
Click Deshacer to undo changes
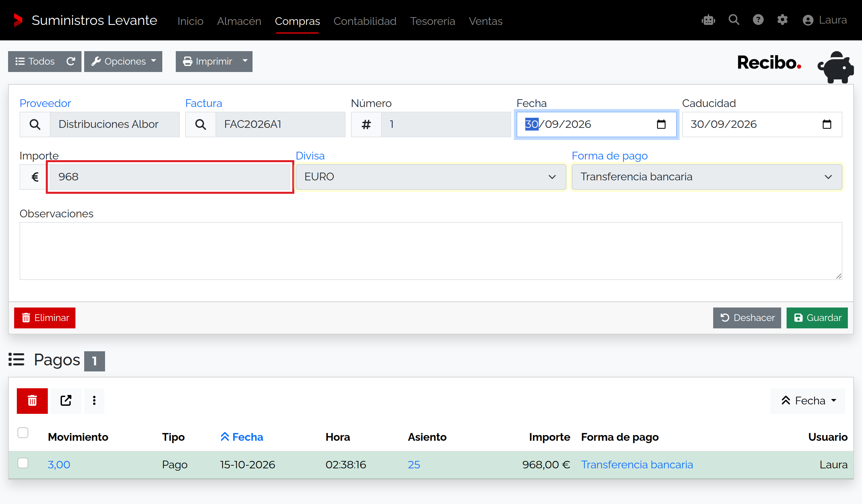[747, 318]
